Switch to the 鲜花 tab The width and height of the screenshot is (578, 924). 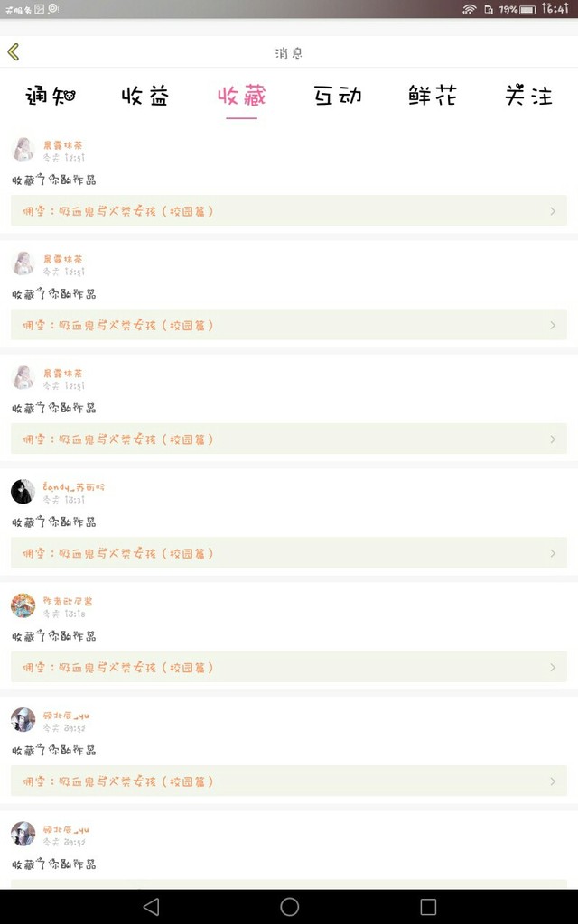[x=433, y=96]
